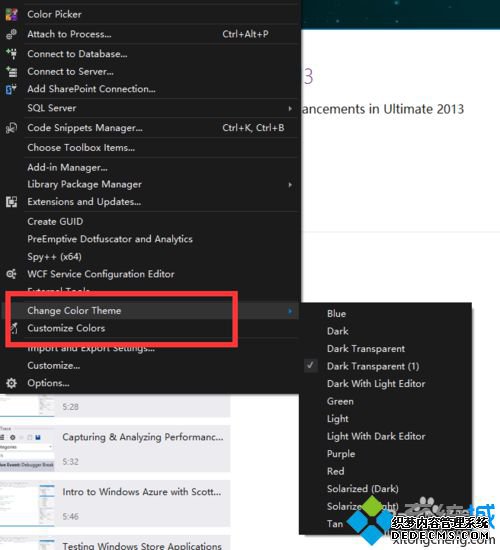Screen dimensions: 500x550
Task: Open the Options... menu entry
Action: tap(48, 383)
